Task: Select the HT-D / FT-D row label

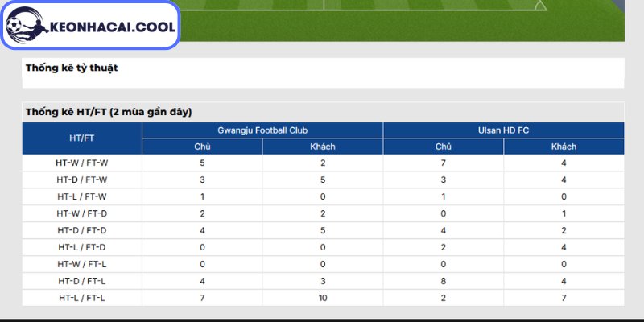Action: tap(82, 230)
